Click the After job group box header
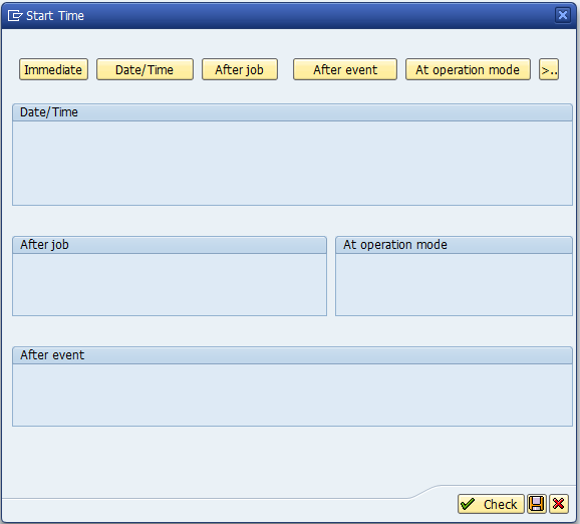The width and height of the screenshot is (580, 524). [169, 245]
